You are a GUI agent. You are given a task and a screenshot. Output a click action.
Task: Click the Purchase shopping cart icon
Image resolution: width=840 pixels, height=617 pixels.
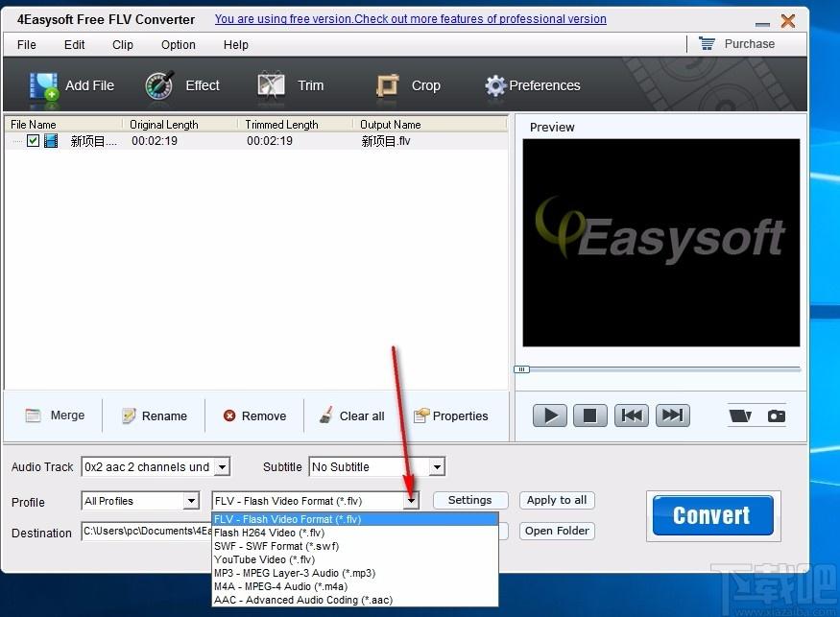(708, 43)
